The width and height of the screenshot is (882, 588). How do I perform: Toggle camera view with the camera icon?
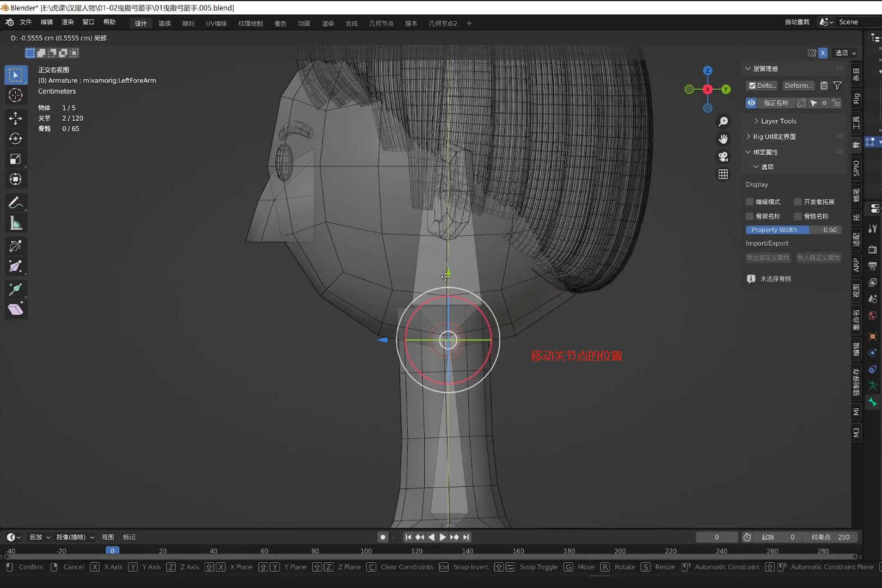point(723,157)
